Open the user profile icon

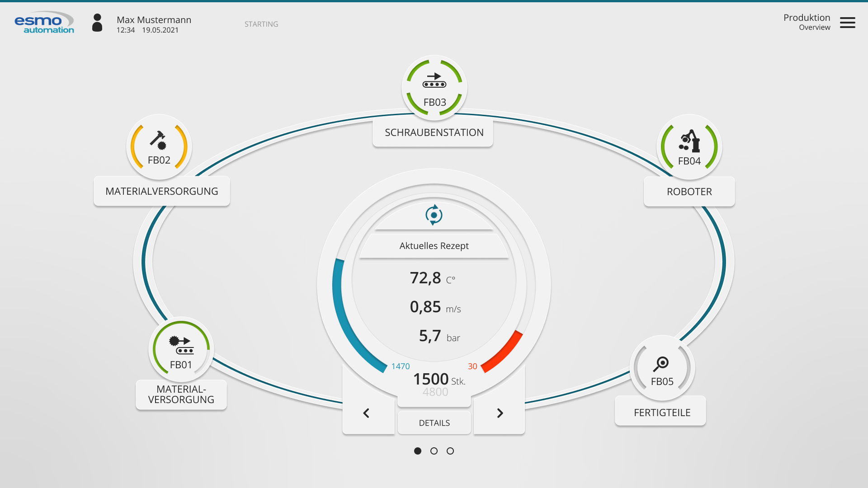coord(97,23)
